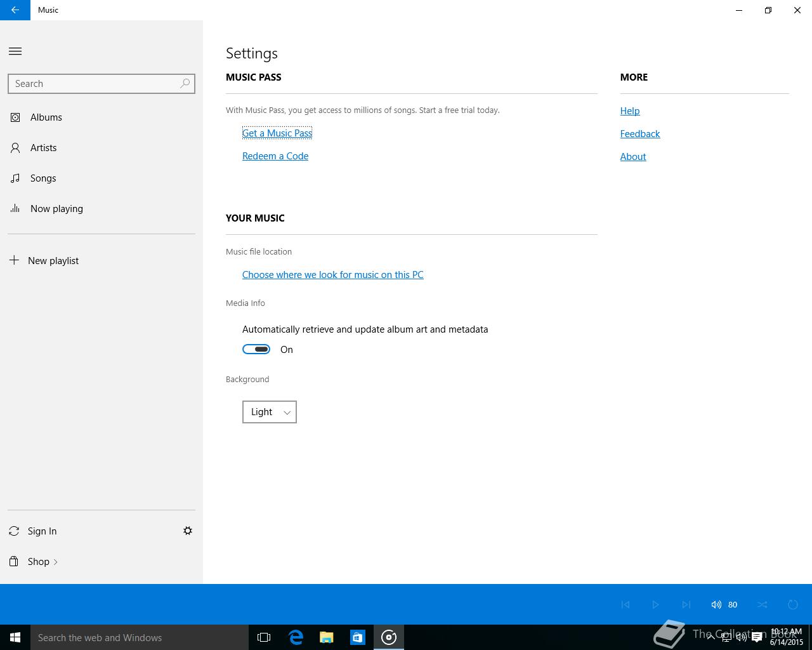Click the Shop bag icon
Image resolution: width=812 pixels, height=650 pixels.
click(14, 561)
